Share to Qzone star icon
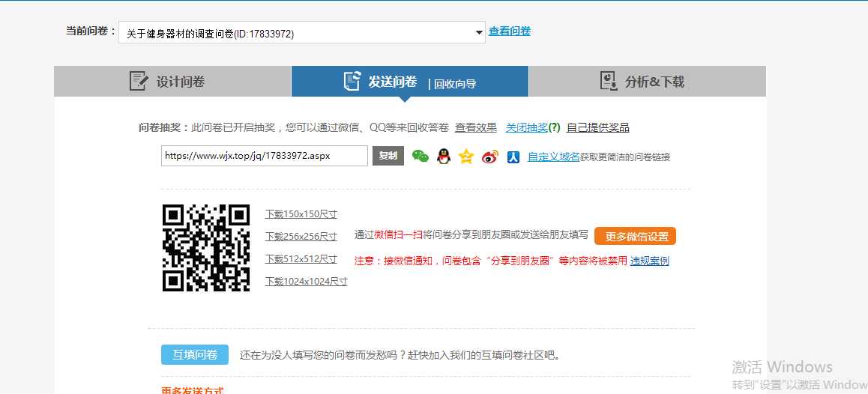The height and width of the screenshot is (394, 868). coord(467,157)
